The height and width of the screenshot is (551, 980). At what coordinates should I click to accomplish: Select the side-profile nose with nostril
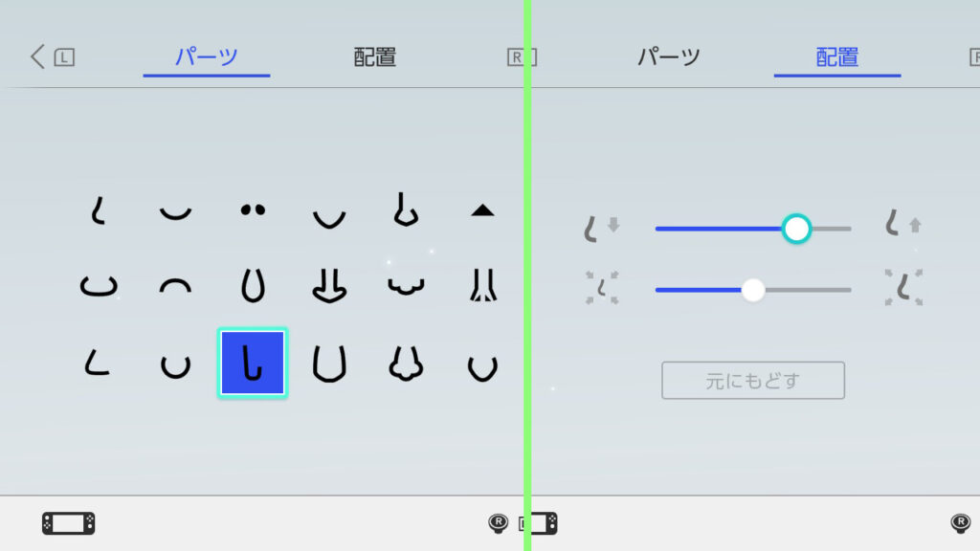(406, 209)
